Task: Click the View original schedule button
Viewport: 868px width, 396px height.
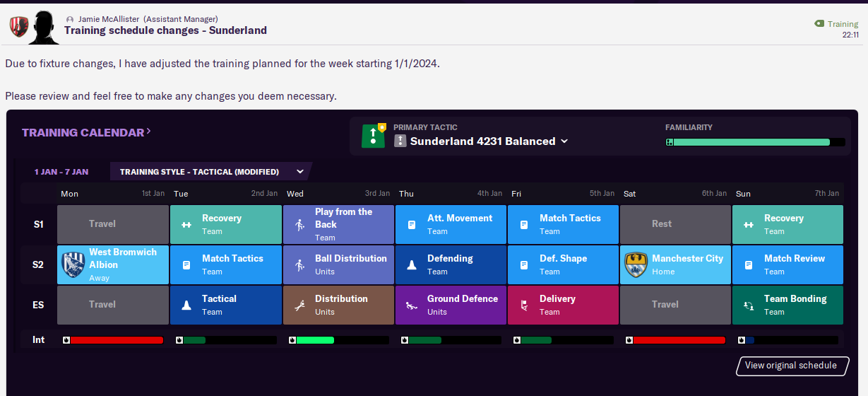Action: tap(791, 366)
